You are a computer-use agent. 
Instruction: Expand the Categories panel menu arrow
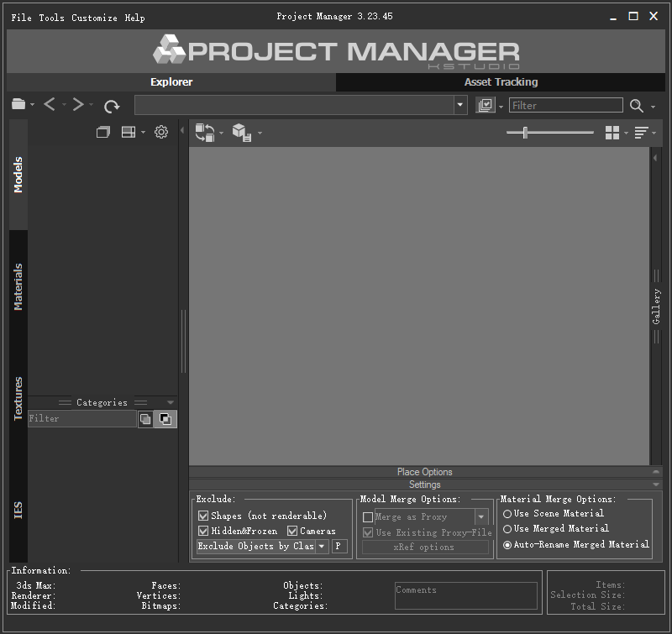171,403
